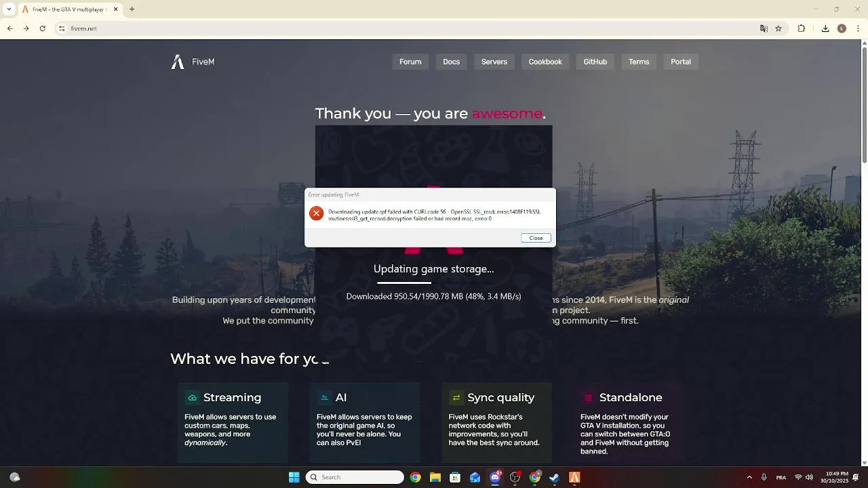The image size is (868, 488).
Task: Close the Error updating FiveM dialog
Action: 536,238
